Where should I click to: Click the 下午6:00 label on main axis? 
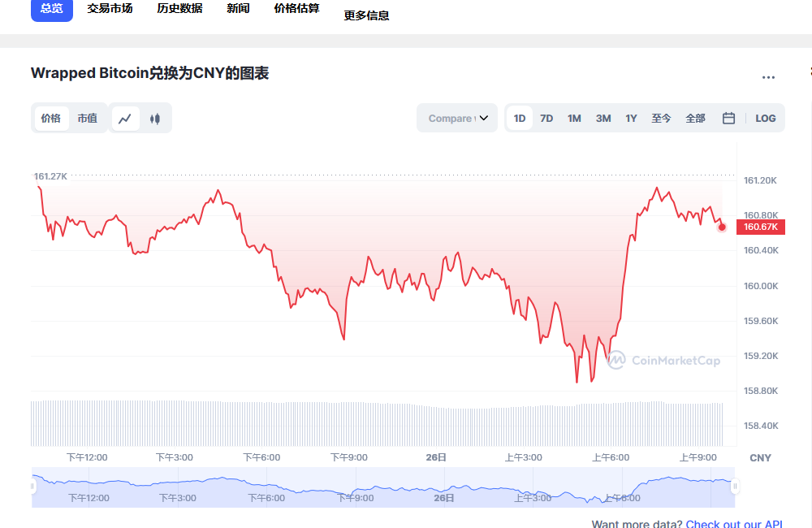261,457
